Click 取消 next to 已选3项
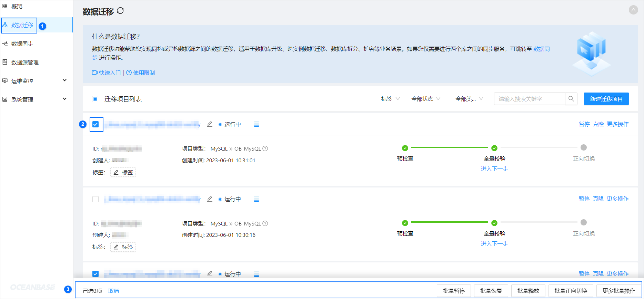The width and height of the screenshot is (644, 299). (113, 291)
